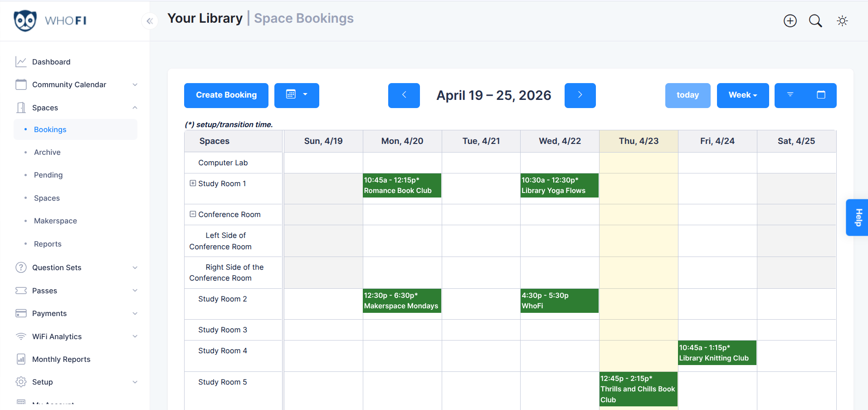
Task: Collapse the Conference Room row
Action: (x=193, y=214)
